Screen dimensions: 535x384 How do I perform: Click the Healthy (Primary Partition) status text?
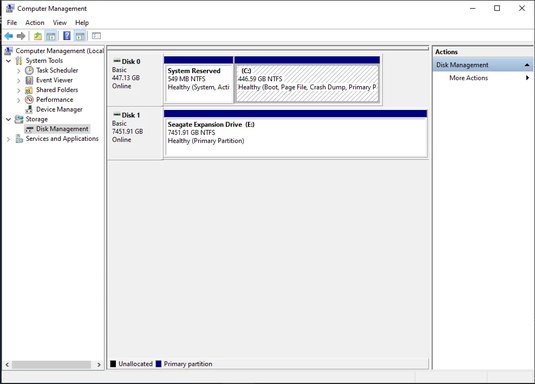point(206,141)
